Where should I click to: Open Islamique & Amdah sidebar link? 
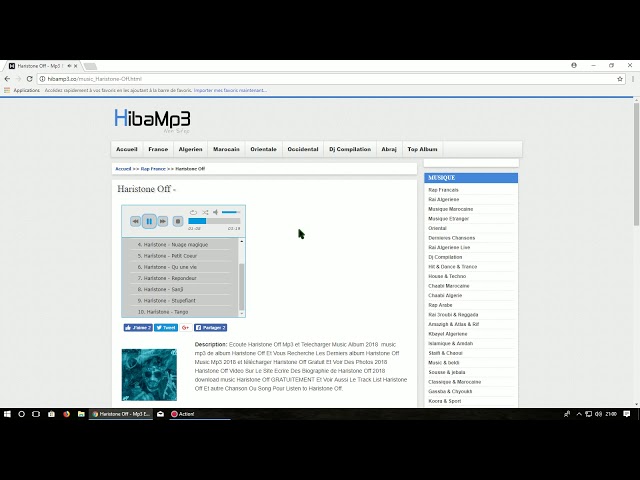coord(451,344)
